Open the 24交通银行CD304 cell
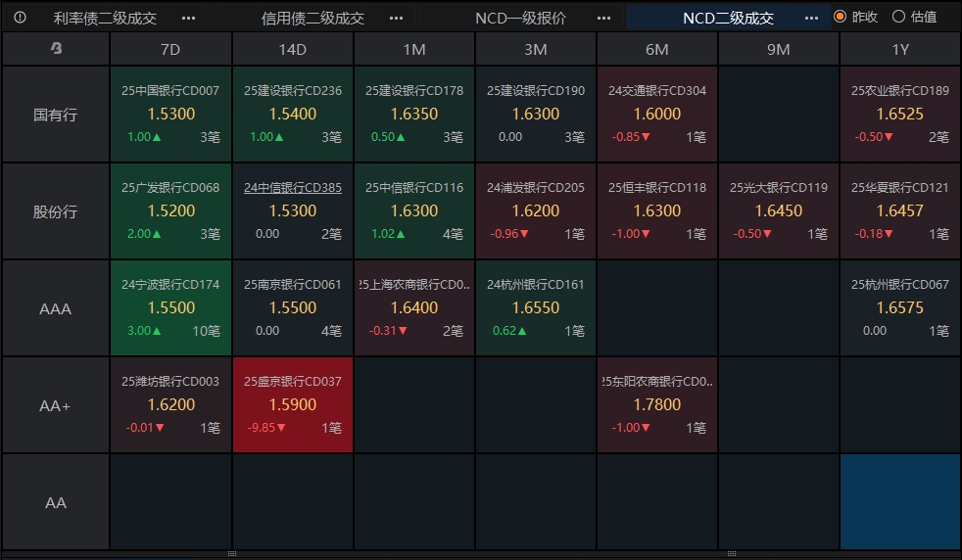Image resolution: width=962 pixels, height=560 pixels. (657, 115)
